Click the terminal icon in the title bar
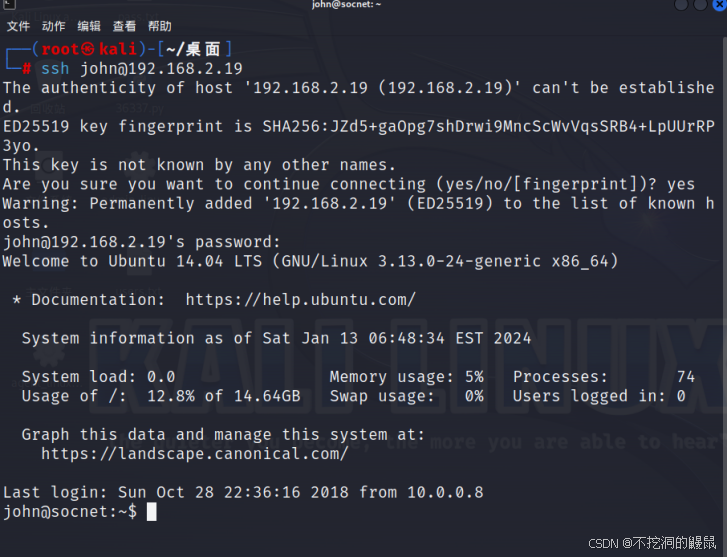 tap(8, 5)
